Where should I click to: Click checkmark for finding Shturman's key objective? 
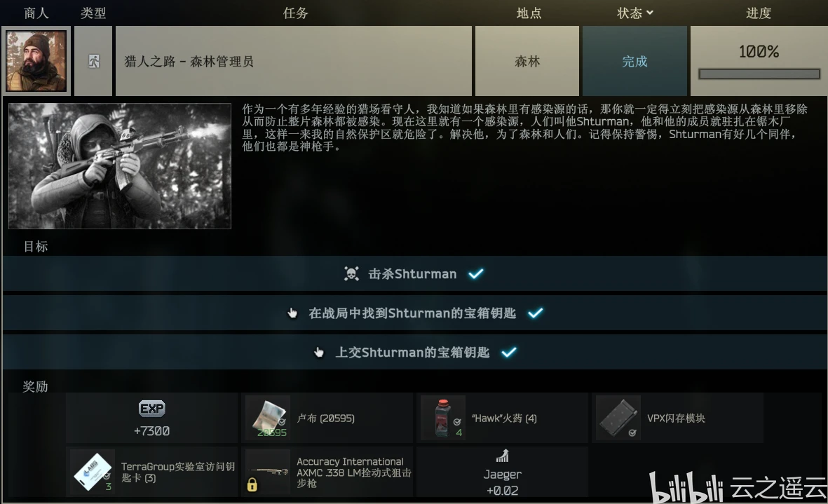point(536,313)
